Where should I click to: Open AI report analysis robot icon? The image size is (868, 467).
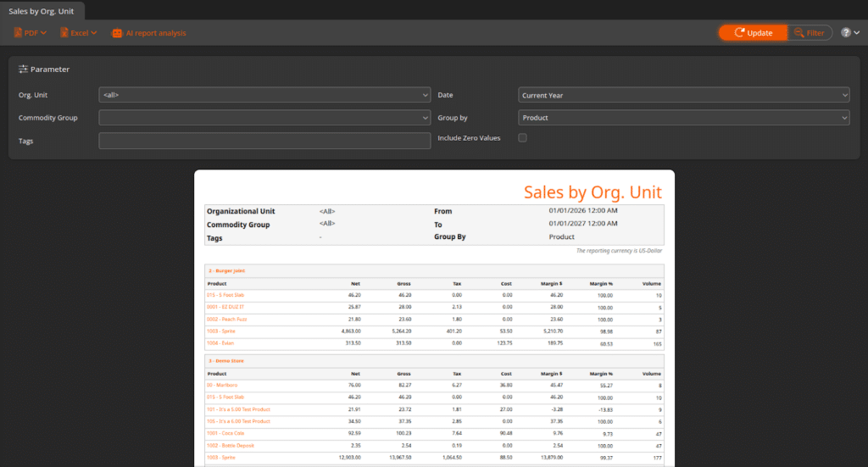pos(117,33)
